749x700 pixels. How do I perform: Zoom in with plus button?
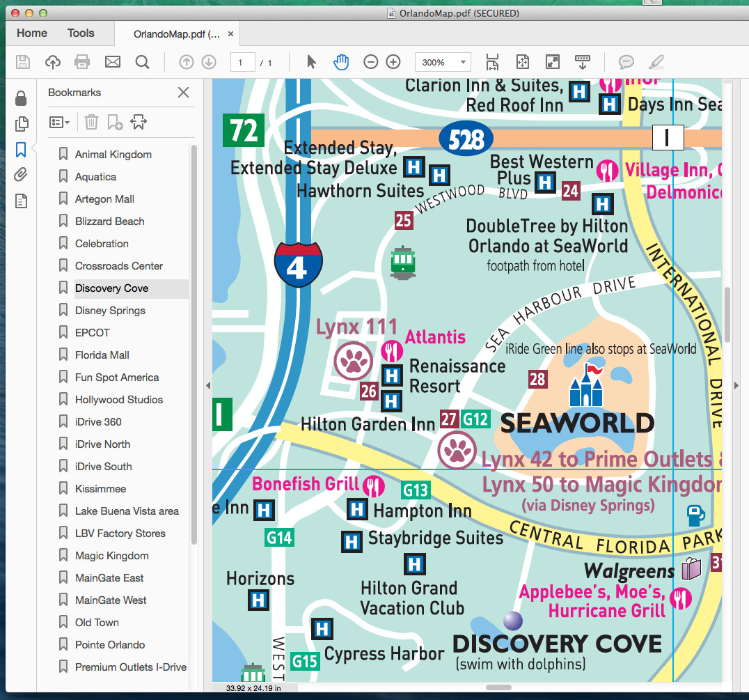tap(393, 62)
